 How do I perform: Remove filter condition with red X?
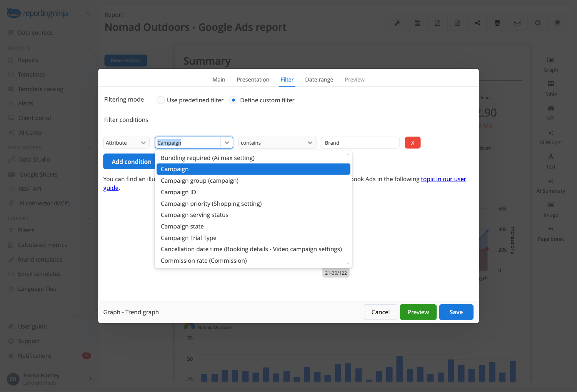click(412, 143)
